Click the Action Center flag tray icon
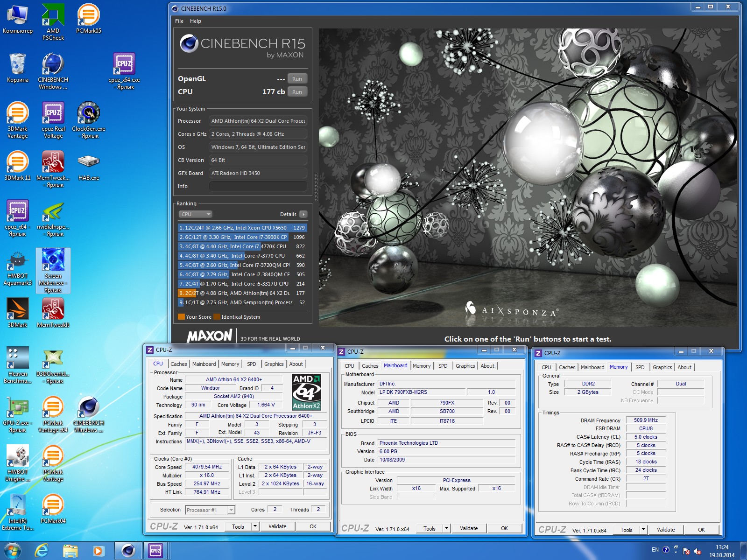Screen dimensions: 747x560 click(x=686, y=552)
